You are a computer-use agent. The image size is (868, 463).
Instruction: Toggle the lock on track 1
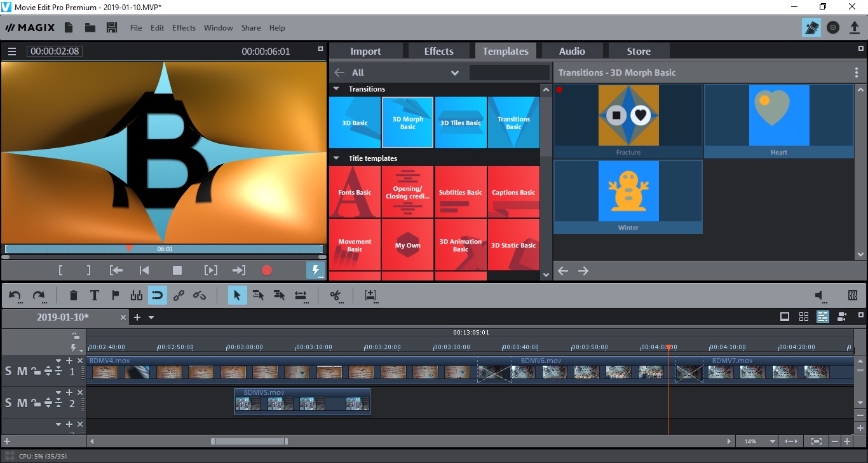[x=36, y=371]
